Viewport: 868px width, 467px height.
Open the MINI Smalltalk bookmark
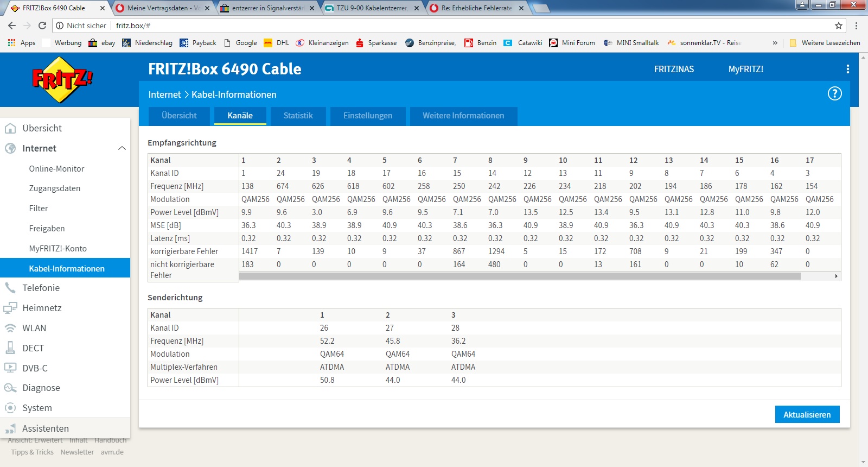point(631,43)
